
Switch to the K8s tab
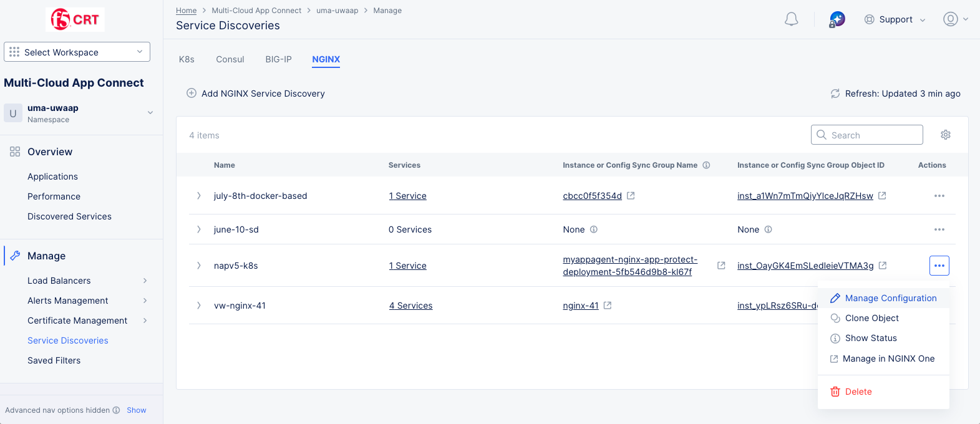click(187, 59)
